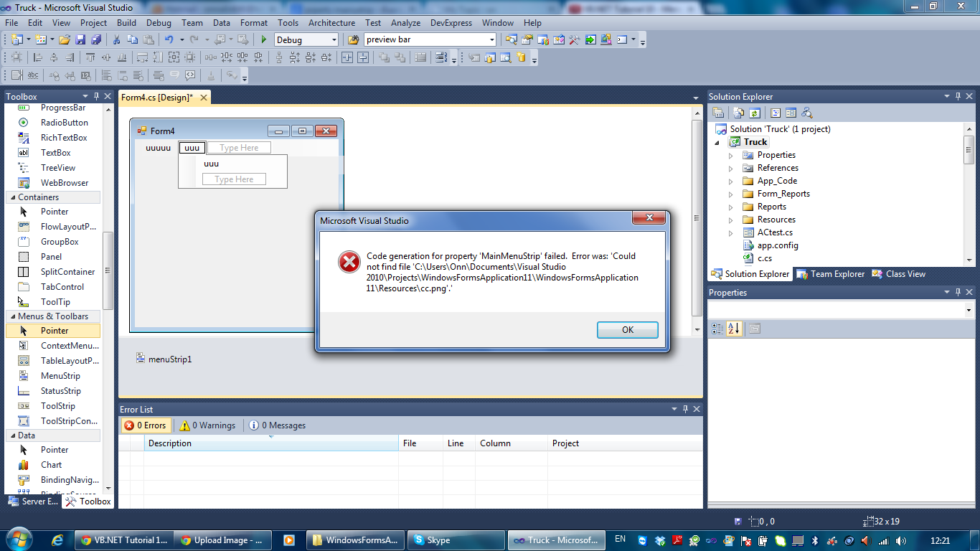Toggle auto-hide pin on Properties panel
Image resolution: width=980 pixels, height=551 pixels.
point(958,293)
